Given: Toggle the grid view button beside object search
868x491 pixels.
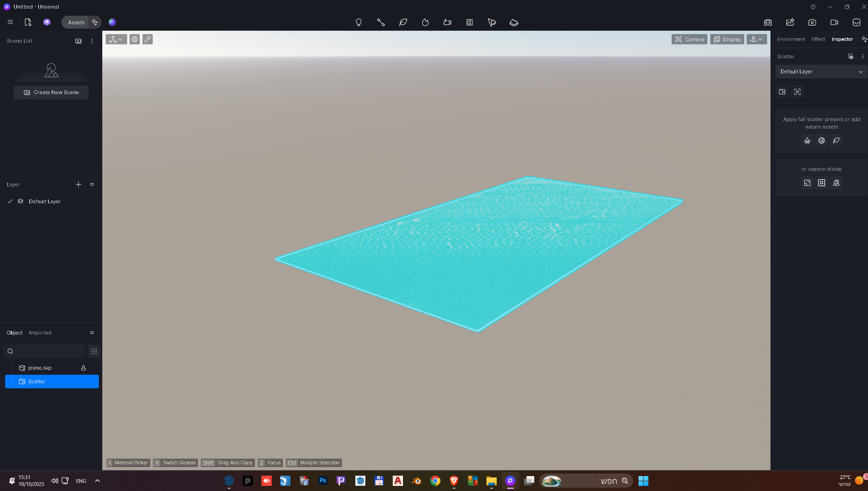Looking at the screenshot, I should pos(94,351).
